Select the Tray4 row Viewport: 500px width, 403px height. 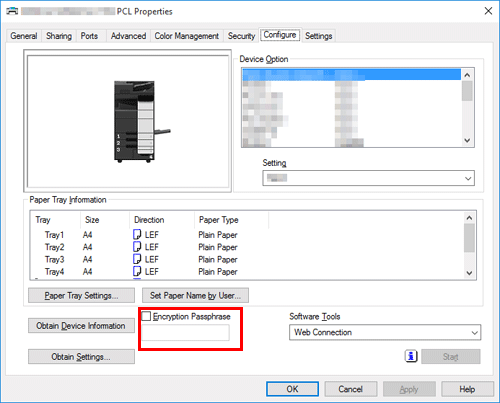(247, 271)
